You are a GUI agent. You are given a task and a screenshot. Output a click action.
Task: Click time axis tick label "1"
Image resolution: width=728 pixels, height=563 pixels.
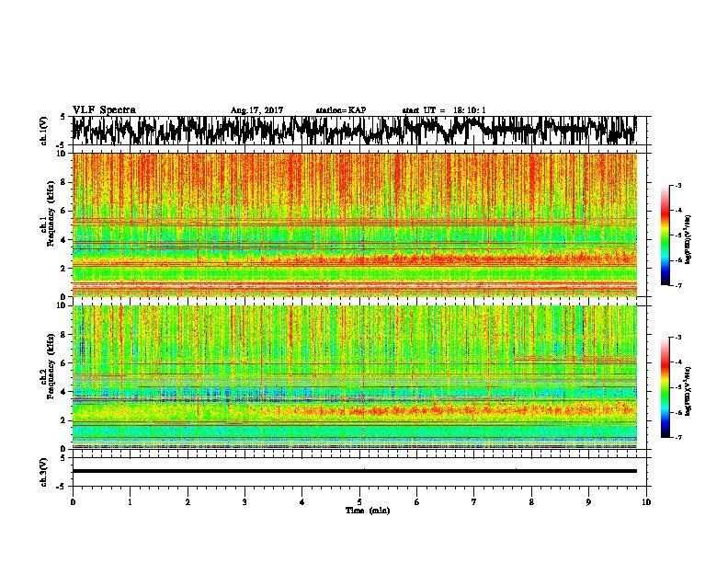tap(130, 502)
